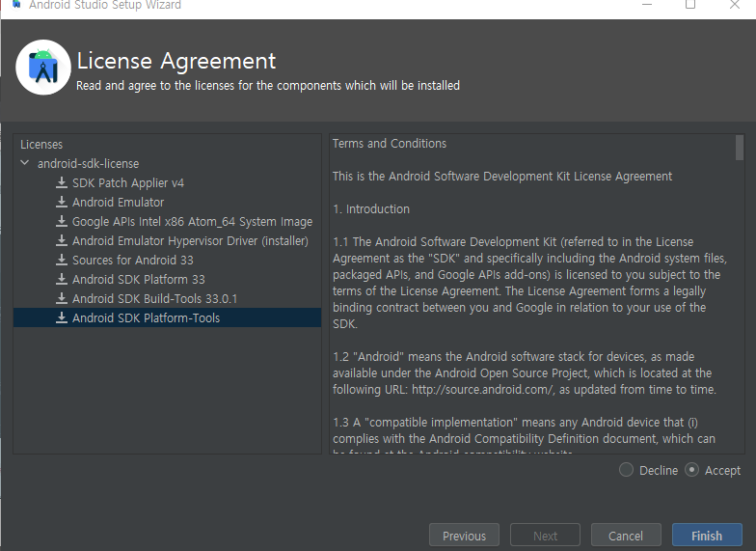Minimize the Setup Wizard window

click(x=647, y=4)
